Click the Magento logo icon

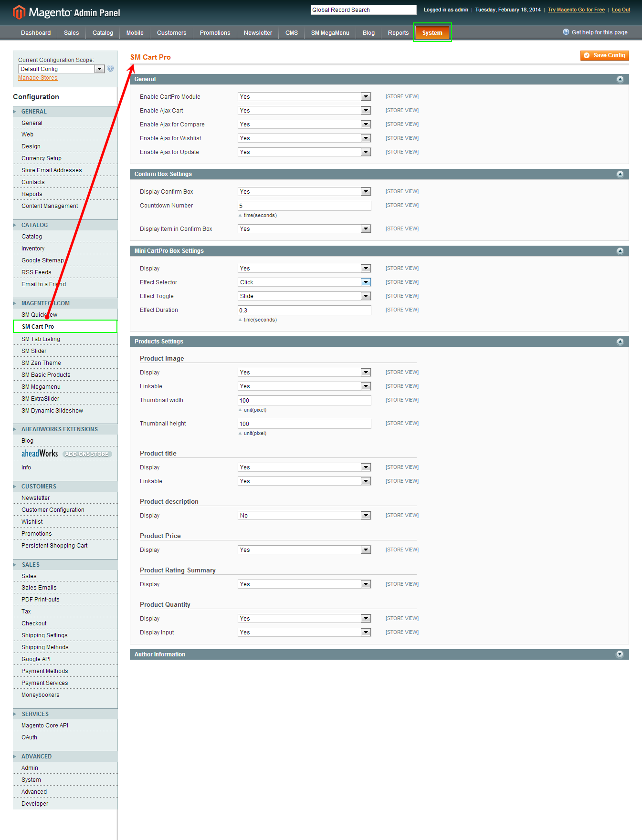[x=19, y=12]
